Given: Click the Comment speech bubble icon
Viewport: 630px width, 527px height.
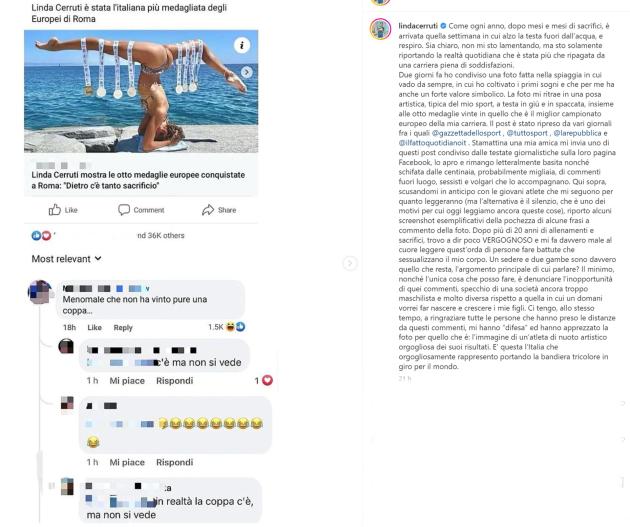Looking at the screenshot, I should tap(124, 210).
